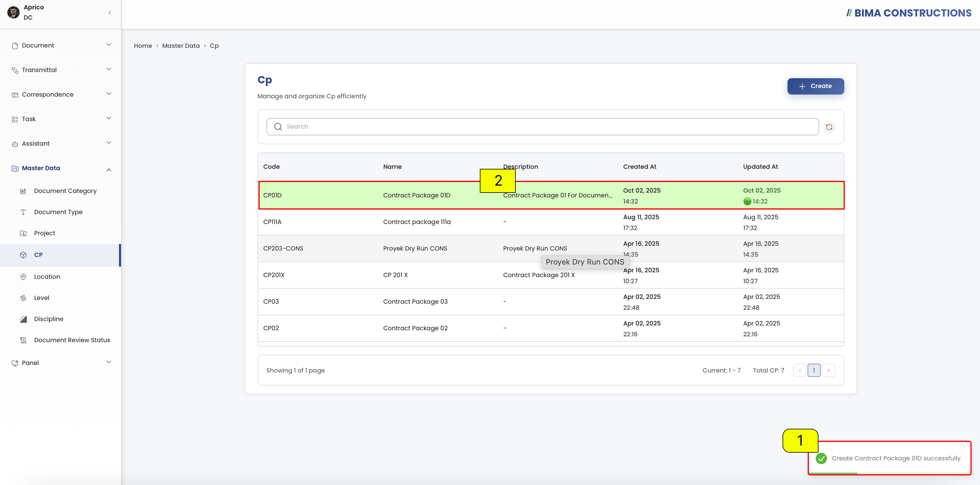Go to previous page arrow
980x485 pixels.
tap(800, 370)
